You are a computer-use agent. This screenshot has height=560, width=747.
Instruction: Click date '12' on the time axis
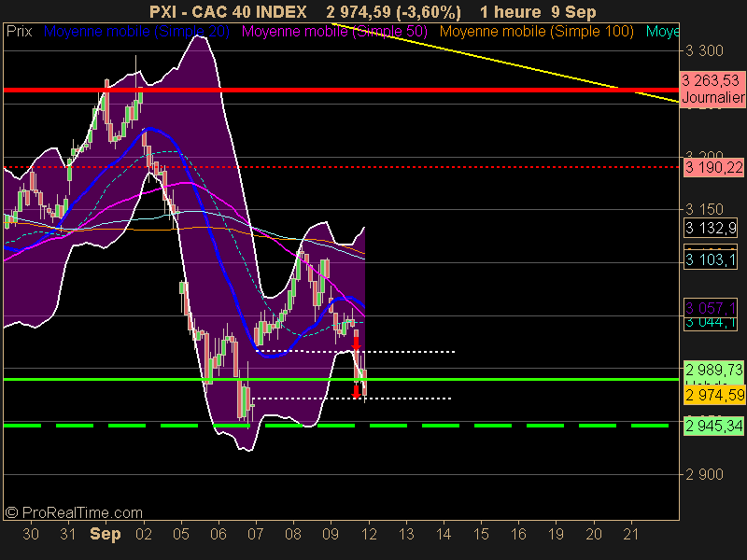[x=369, y=534]
